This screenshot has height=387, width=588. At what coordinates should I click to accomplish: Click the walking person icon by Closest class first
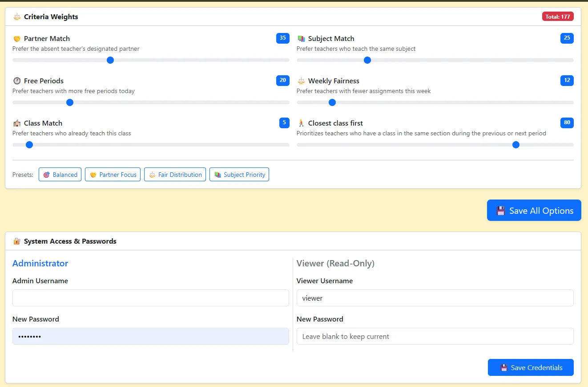point(301,123)
